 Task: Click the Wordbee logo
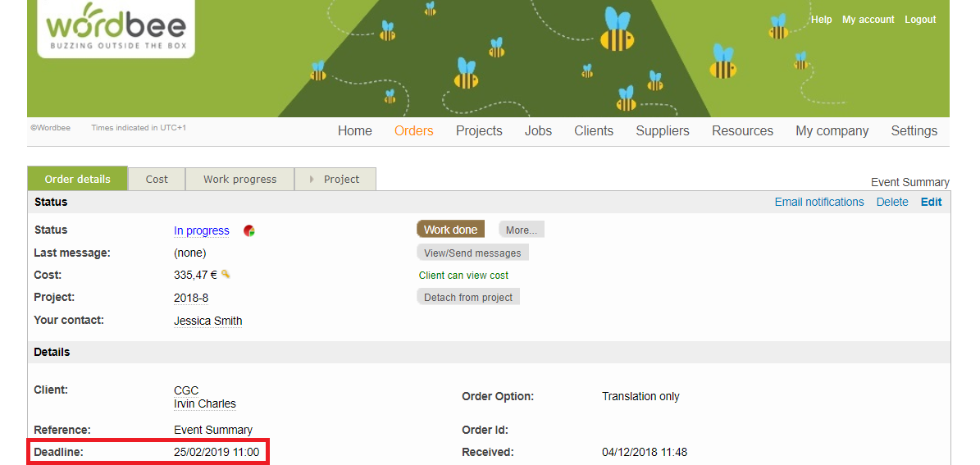point(116,30)
